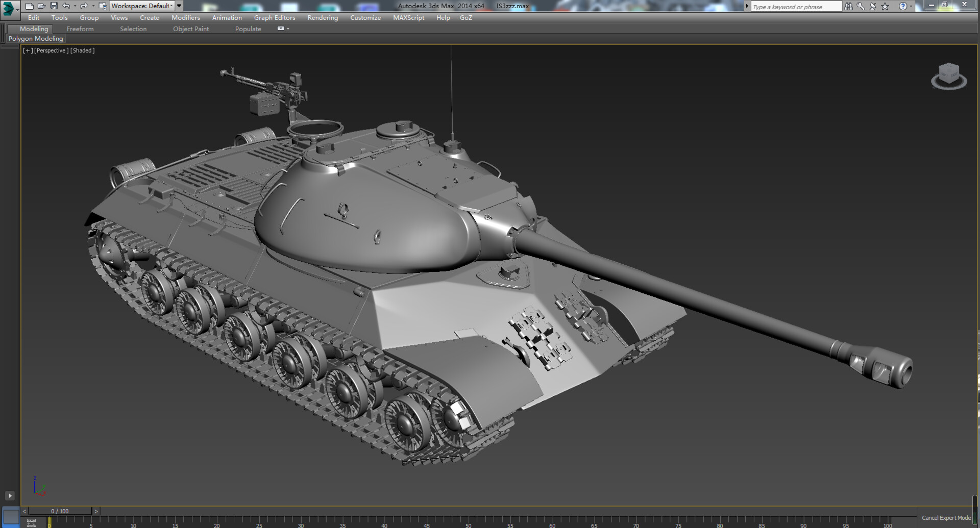
Task: Create a new scene with the New icon
Action: (x=30, y=6)
